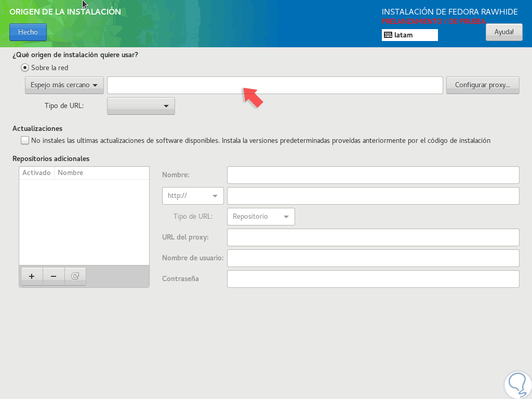Viewport: 532px width, 399px height.
Task: Click the Activado column header
Action: tap(36, 172)
